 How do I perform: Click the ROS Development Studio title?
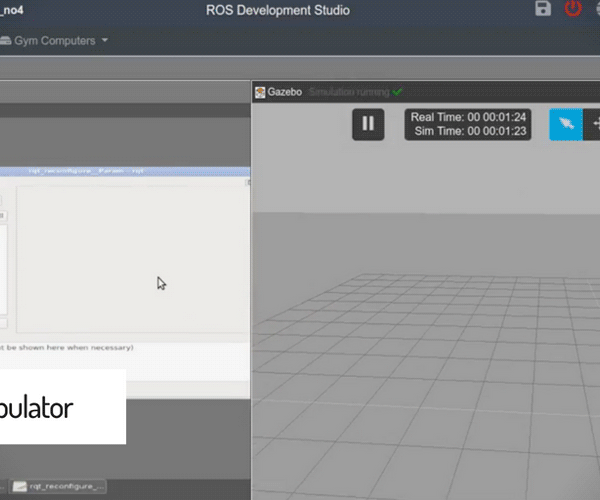click(x=278, y=10)
